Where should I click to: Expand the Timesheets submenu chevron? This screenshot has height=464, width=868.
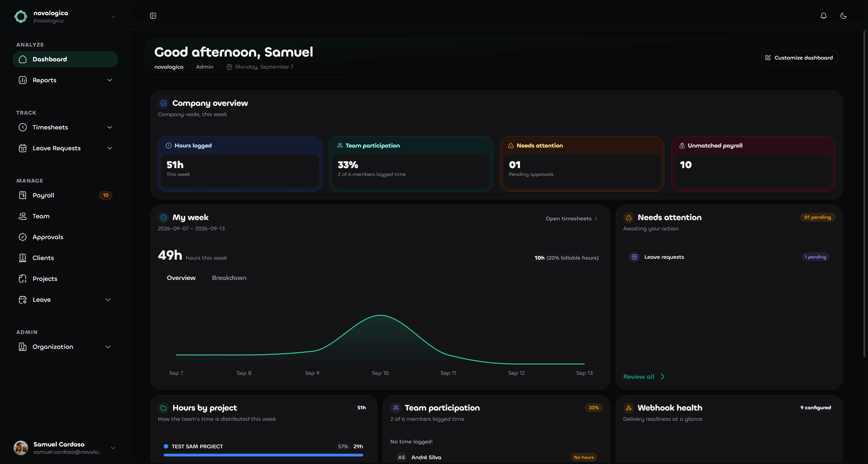pyautogui.click(x=110, y=128)
